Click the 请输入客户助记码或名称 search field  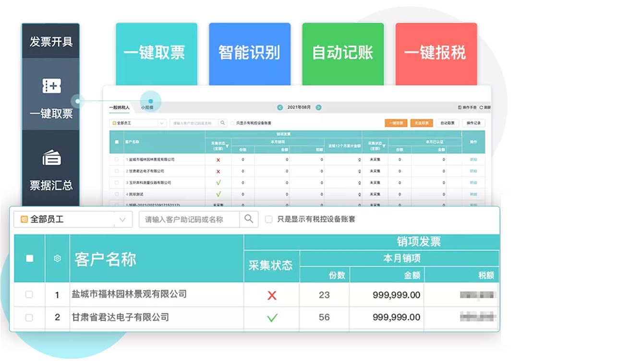(x=189, y=220)
